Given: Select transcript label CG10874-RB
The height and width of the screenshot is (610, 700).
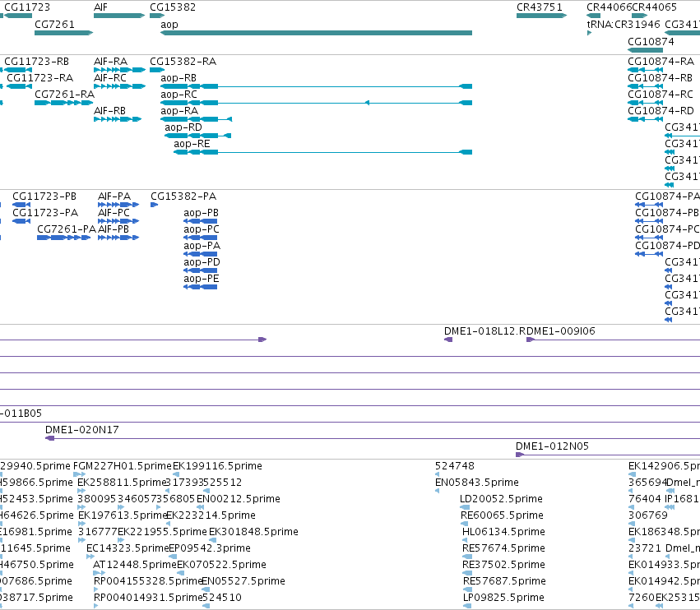Looking at the screenshot, I should click(661, 77).
